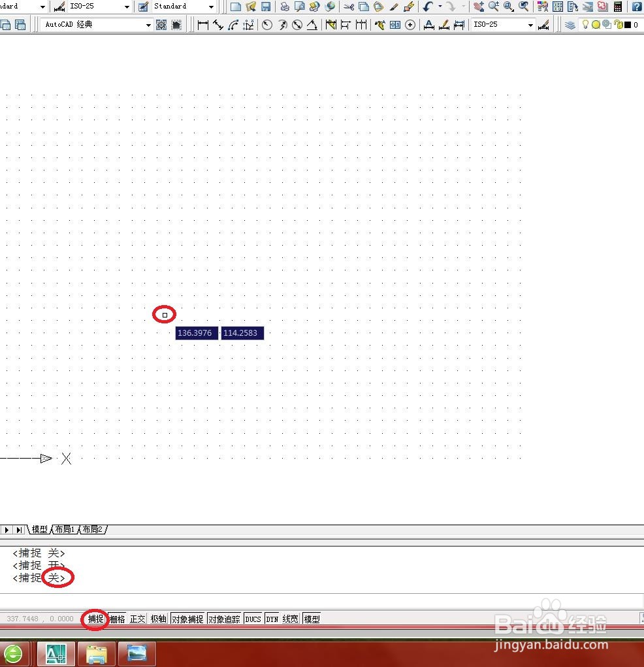Paste from clipboard with the Paste icon

(x=378, y=7)
